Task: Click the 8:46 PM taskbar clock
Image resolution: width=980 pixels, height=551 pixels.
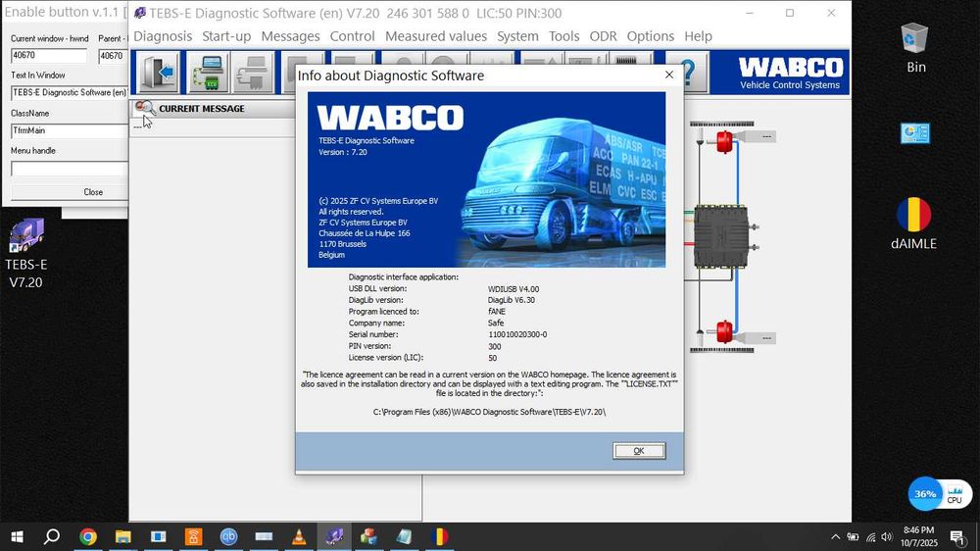Action: point(918,530)
